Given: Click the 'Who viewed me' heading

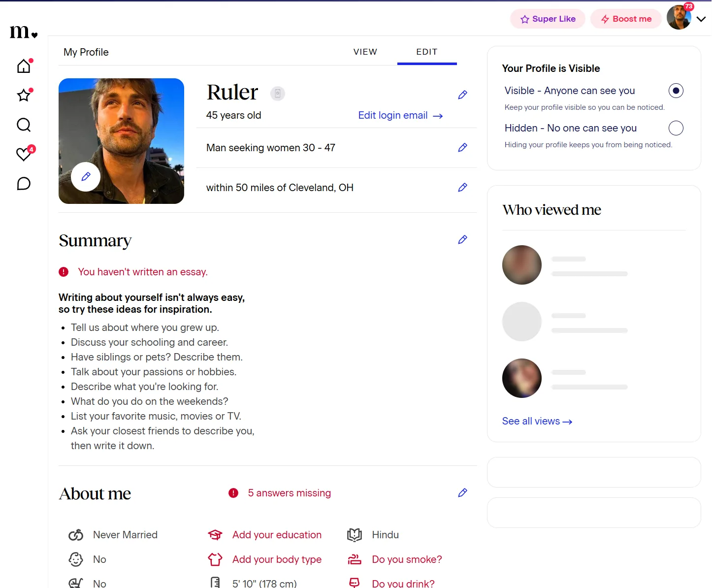Looking at the screenshot, I should tap(552, 210).
